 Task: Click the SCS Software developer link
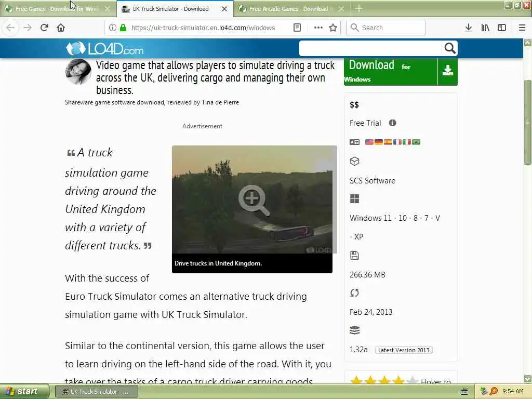click(x=372, y=180)
